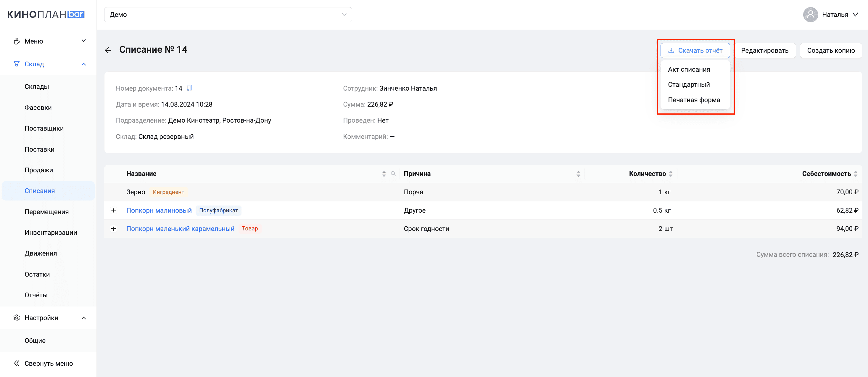Image resolution: width=868 pixels, height=377 pixels.
Task: Go to Движения section
Action: tap(41, 253)
